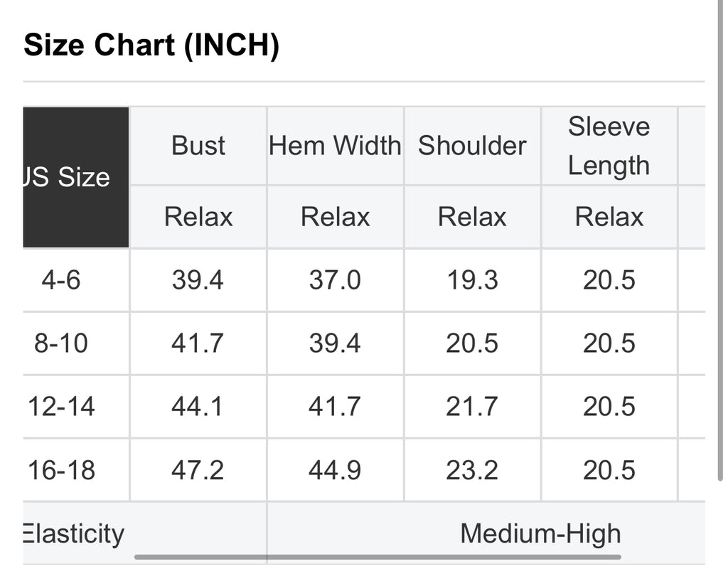Click the 44.9 hem width value

(335, 470)
